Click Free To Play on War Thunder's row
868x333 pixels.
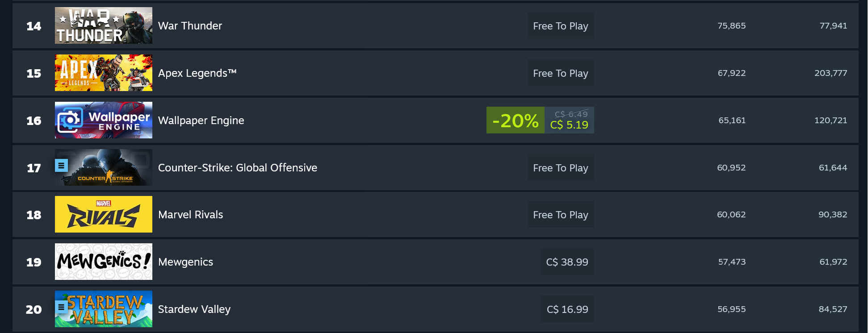pyautogui.click(x=561, y=26)
